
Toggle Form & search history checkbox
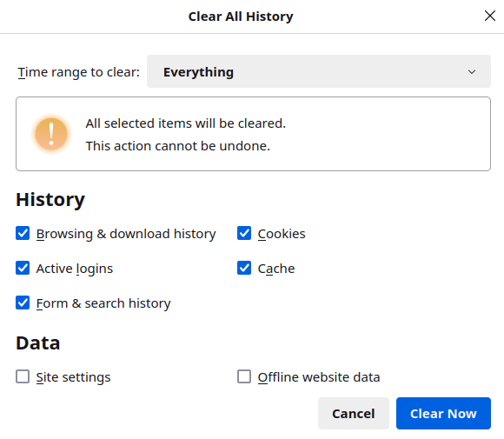[23, 303]
